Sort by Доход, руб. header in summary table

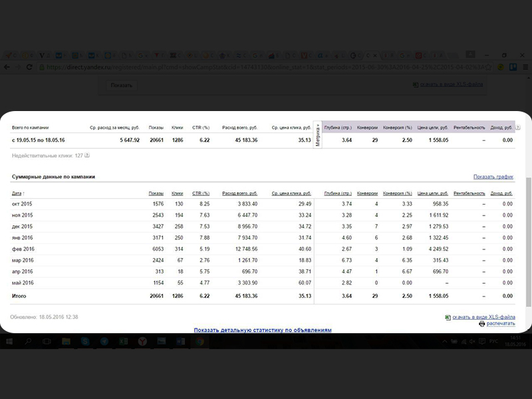pyautogui.click(x=501, y=194)
